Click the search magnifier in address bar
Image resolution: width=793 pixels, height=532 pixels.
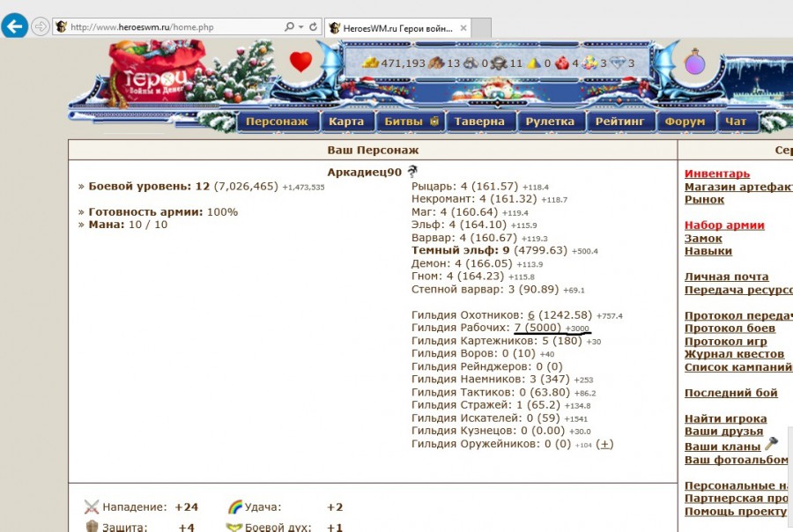(289, 27)
